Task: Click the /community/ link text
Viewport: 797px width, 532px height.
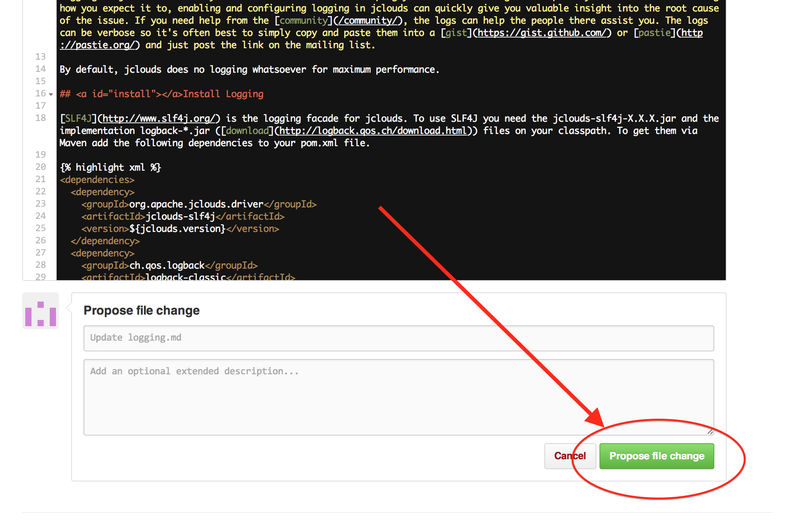Action: tap(368, 21)
